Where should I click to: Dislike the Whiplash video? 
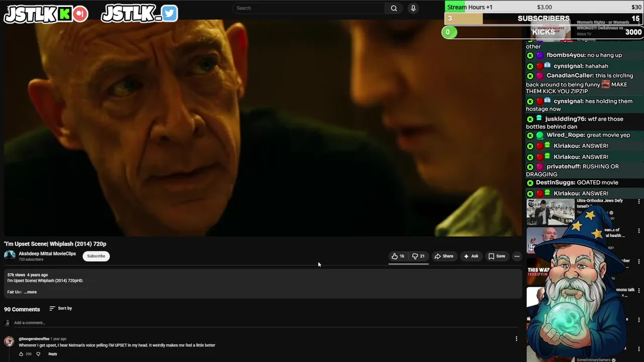pyautogui.click(x=418, y=256)
